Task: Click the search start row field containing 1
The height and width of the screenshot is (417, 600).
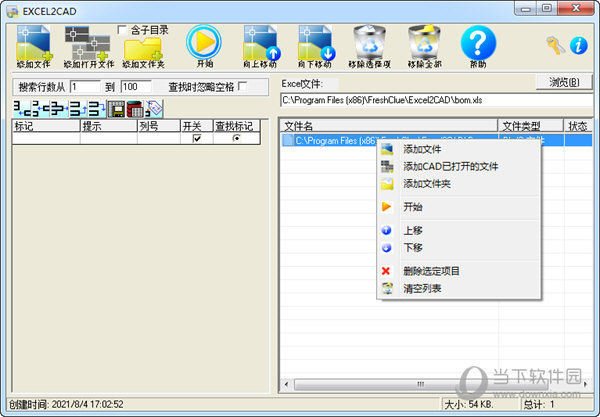Action: point(85,87)
